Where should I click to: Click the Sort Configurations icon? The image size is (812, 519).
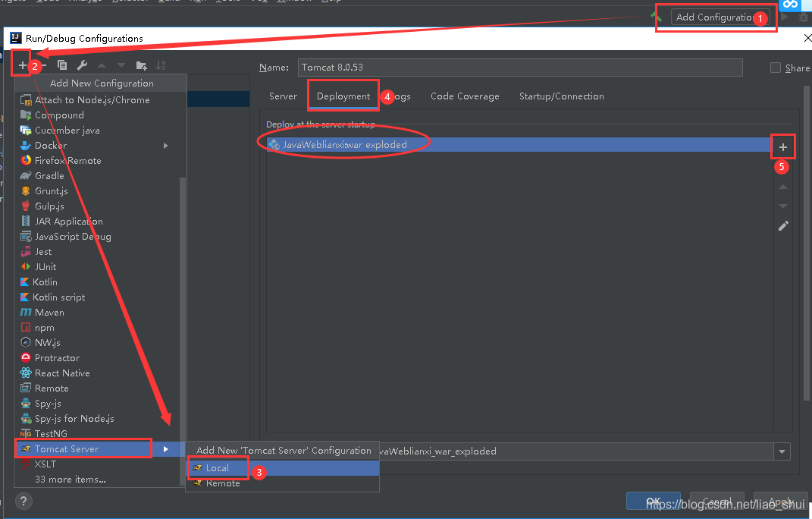161,65
